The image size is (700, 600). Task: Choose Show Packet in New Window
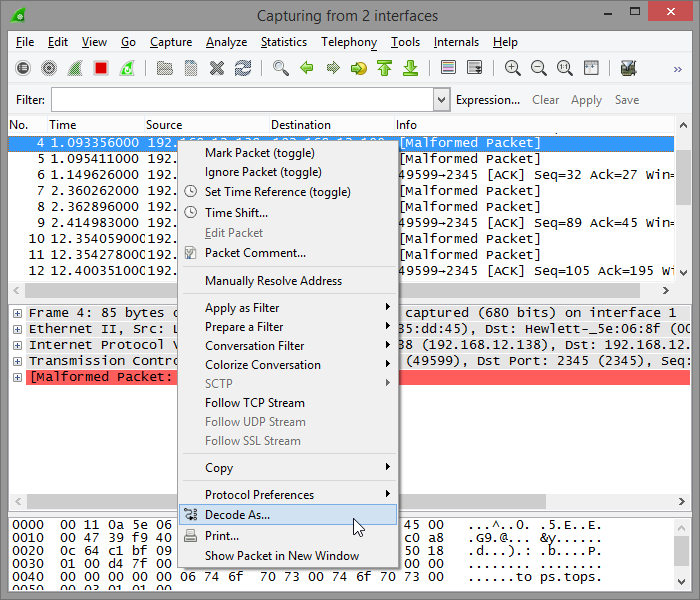click(288, 556)
